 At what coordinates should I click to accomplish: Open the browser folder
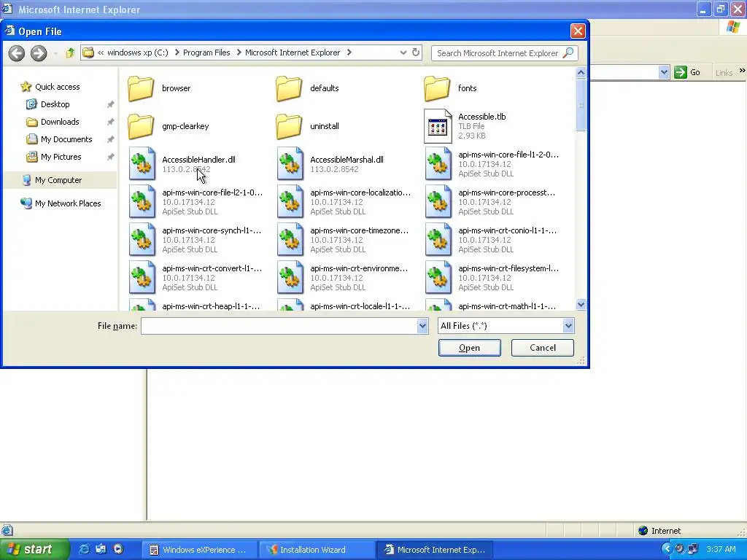click(141, 88)
